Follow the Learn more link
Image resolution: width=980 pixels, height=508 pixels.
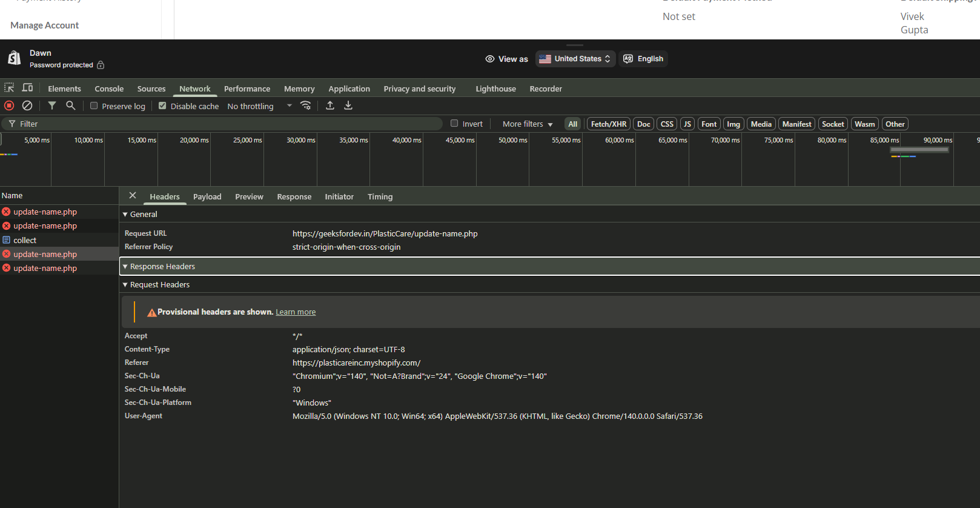[296, 312]
